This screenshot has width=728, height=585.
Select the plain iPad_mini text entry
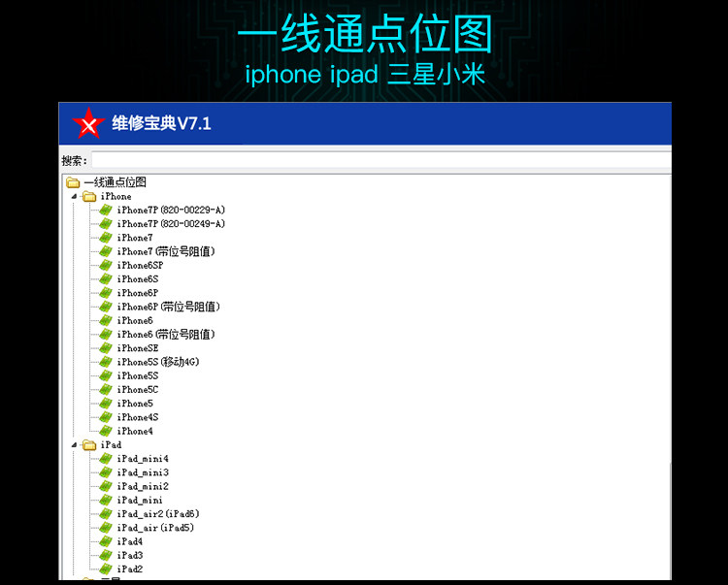coord(140,500)
